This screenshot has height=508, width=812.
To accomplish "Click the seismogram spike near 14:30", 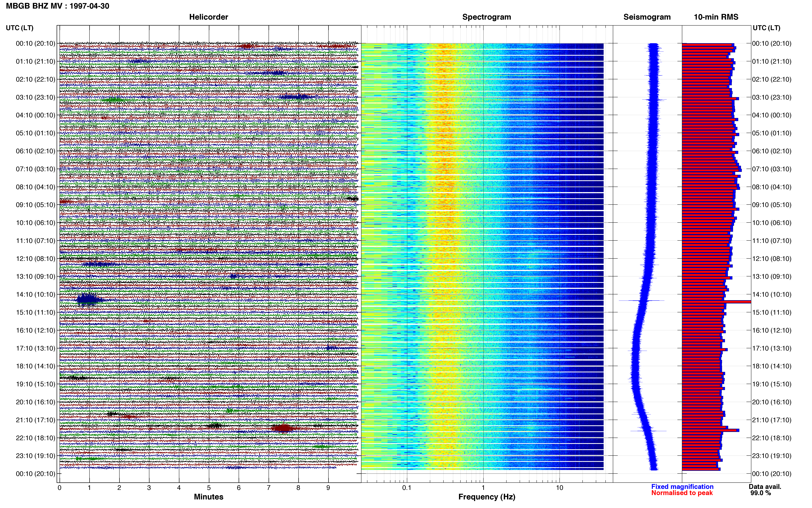I will point(641,300).
